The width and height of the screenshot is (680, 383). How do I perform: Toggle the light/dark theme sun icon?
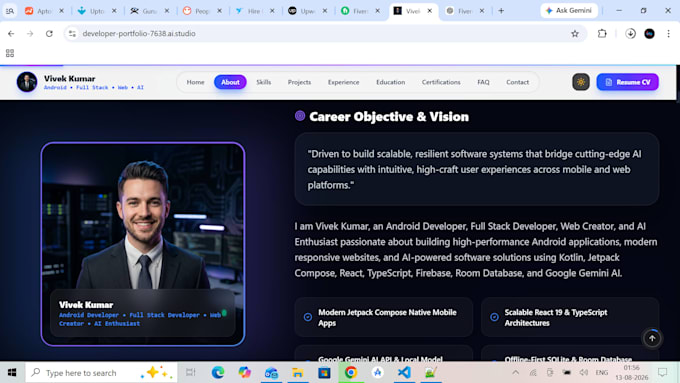pos(581,82)
